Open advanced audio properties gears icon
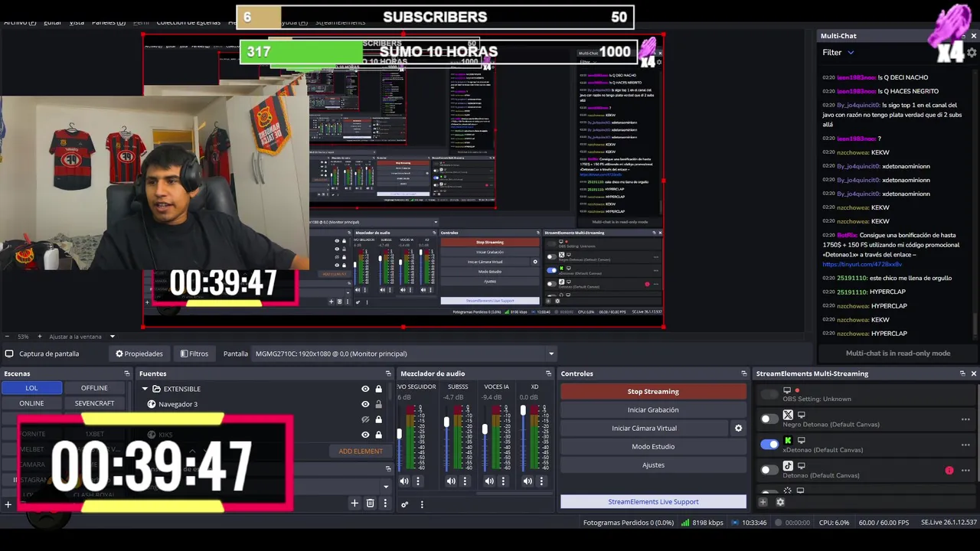Screen dimensions: 980x551 (x=404, y=504)
